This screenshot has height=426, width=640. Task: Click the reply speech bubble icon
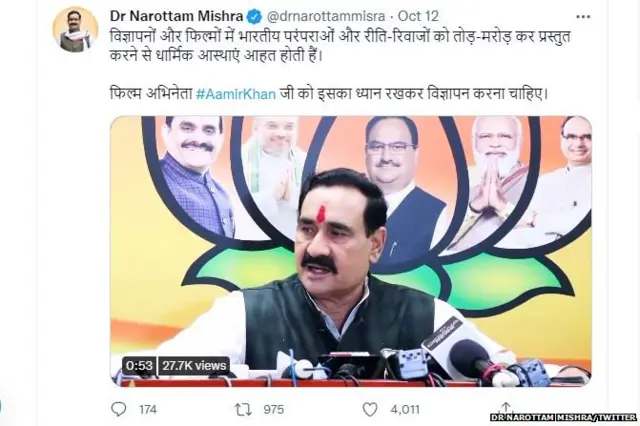[118, 409]
